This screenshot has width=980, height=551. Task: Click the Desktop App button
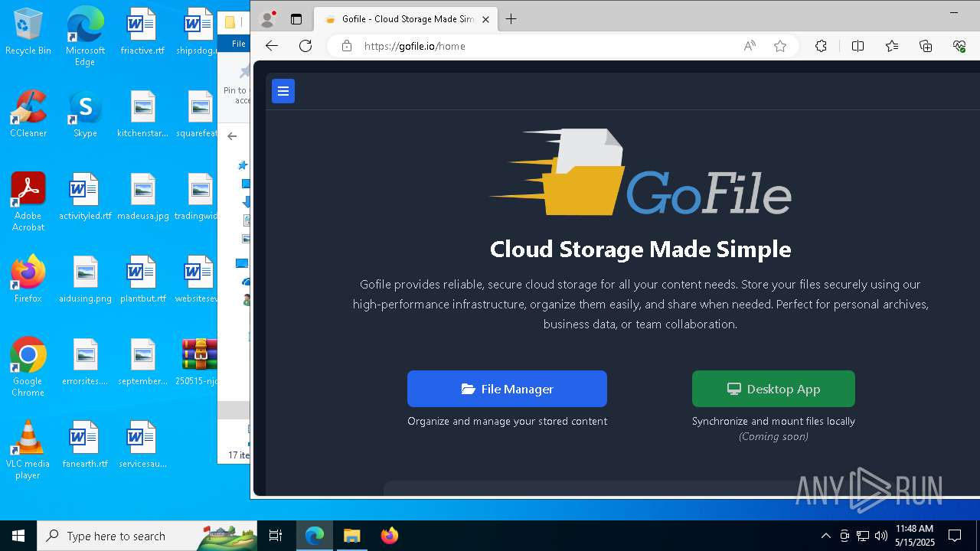tap(773, 389)
